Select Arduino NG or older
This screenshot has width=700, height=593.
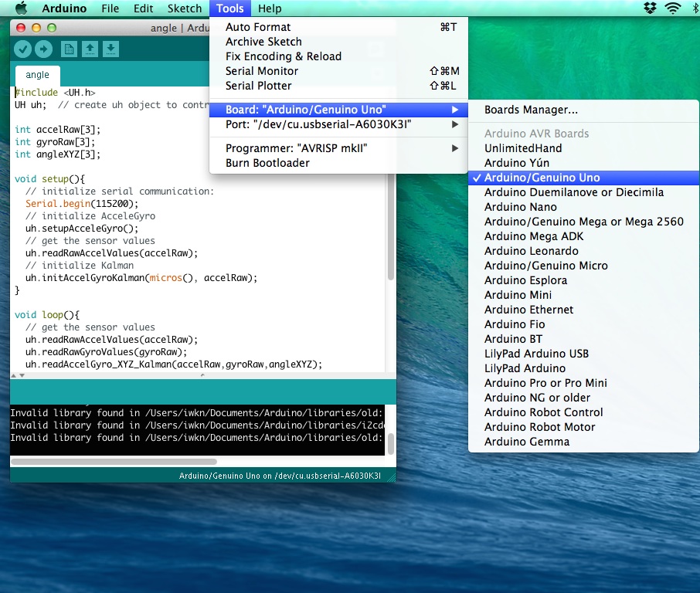click(x=583, y=398)
